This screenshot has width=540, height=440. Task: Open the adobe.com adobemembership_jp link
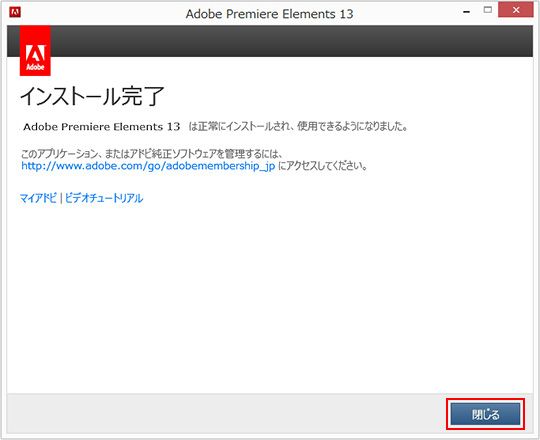[x=148, y=166]
